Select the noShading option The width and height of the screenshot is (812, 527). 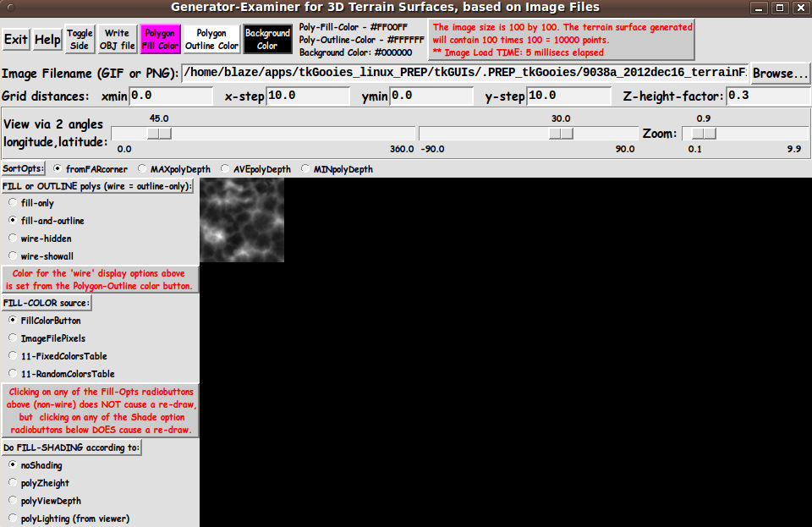click(x=36, y=465)
